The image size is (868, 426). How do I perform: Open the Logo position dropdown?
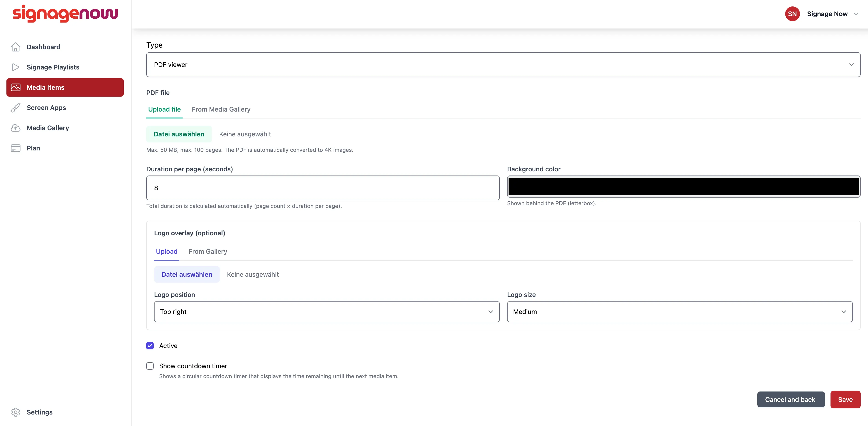(x=327, y=311)
